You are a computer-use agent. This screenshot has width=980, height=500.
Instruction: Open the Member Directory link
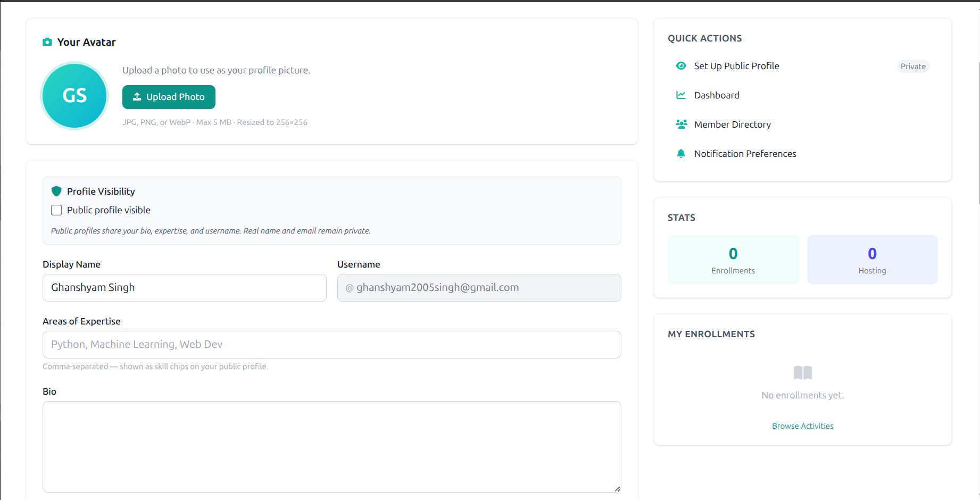pos(733,124)
